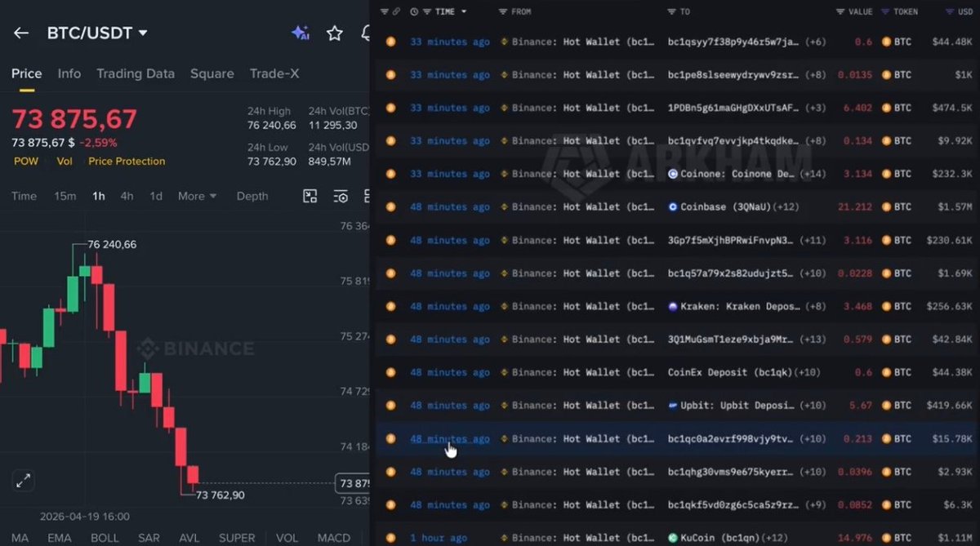The height and width of the screenshot is (546, 980).
Task: Expand the chart to fullscreen
Action: pos(24,481)
